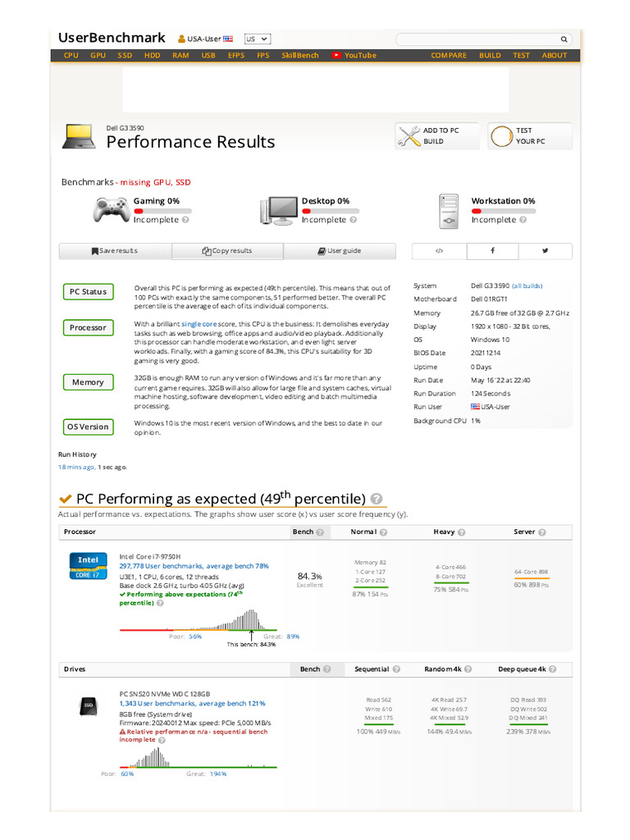This screenshot has height=840, width=630.
Task: Open the RAM menu item
Action: point(180,55)
